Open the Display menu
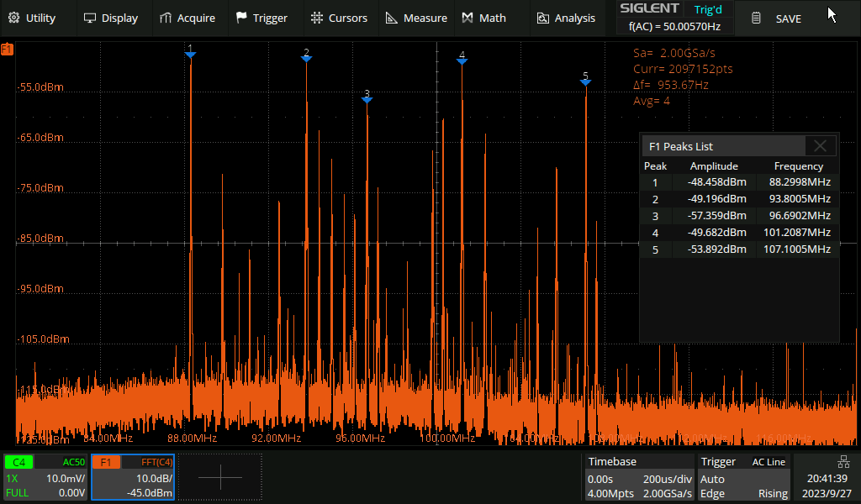Viewport: 861px width, 504px height. click(x=110, y=18)
